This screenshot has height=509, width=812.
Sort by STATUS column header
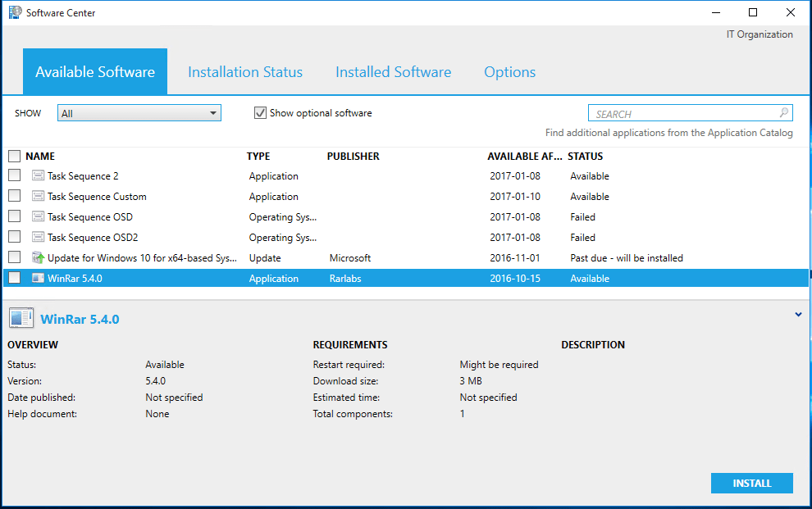(585, 157)
